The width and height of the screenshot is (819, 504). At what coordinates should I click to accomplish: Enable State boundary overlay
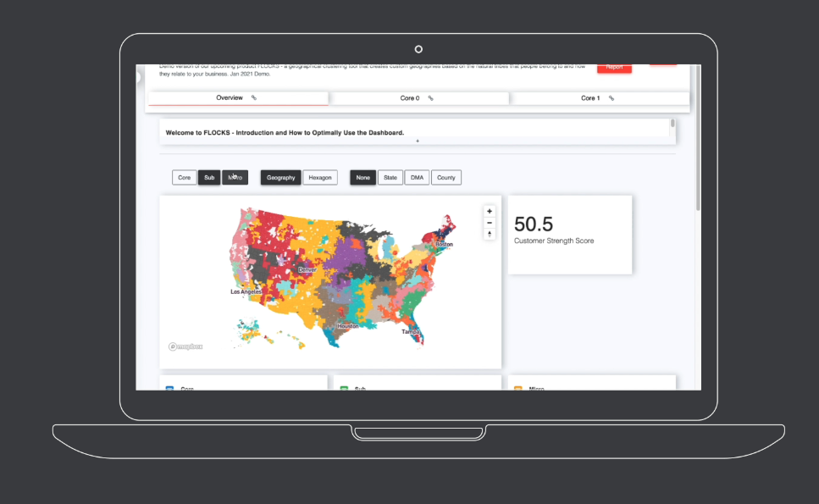[x=390, y=178]
